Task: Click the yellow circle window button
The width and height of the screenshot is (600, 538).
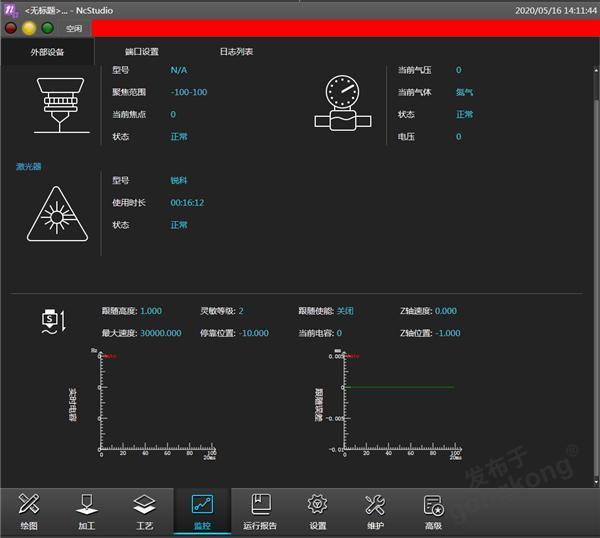Action: 29,28
